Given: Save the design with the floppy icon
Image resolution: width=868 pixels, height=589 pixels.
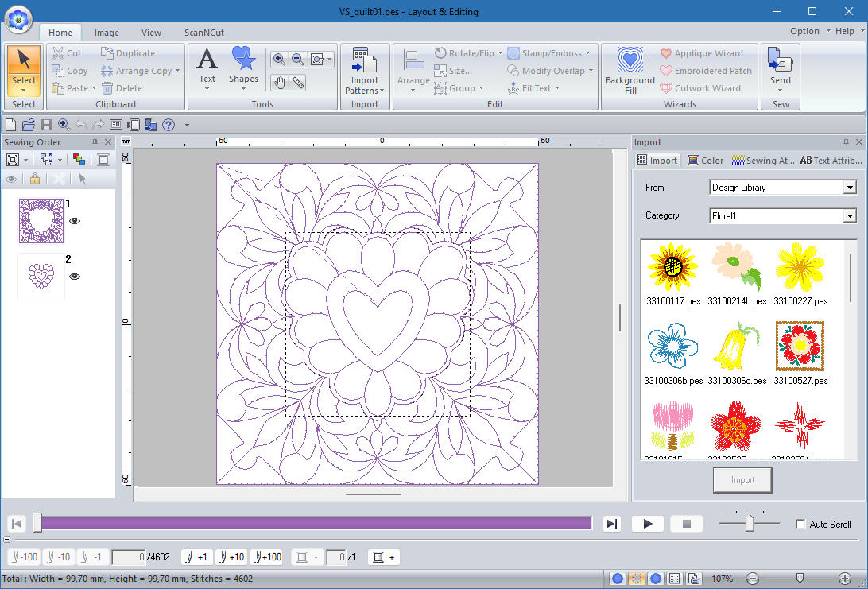Looking at the screenshot, I should tap(46, 125).
